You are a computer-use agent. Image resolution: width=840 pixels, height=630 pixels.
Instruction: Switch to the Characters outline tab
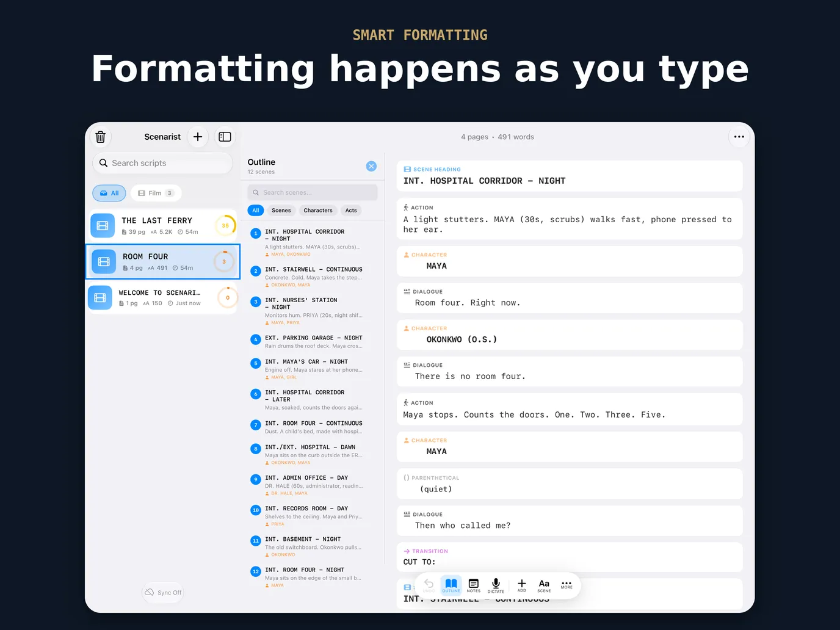[x=318, y=210]
